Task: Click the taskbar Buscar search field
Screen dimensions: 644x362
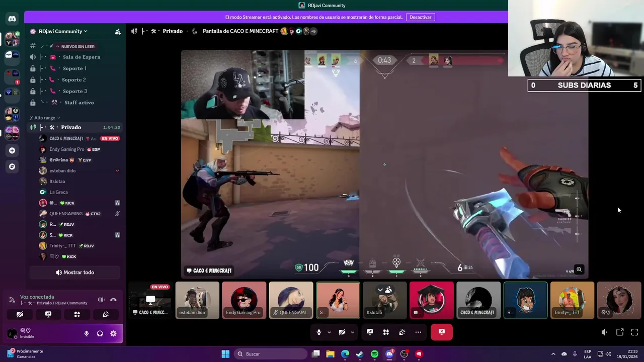Action: click(x=271, y=354)
